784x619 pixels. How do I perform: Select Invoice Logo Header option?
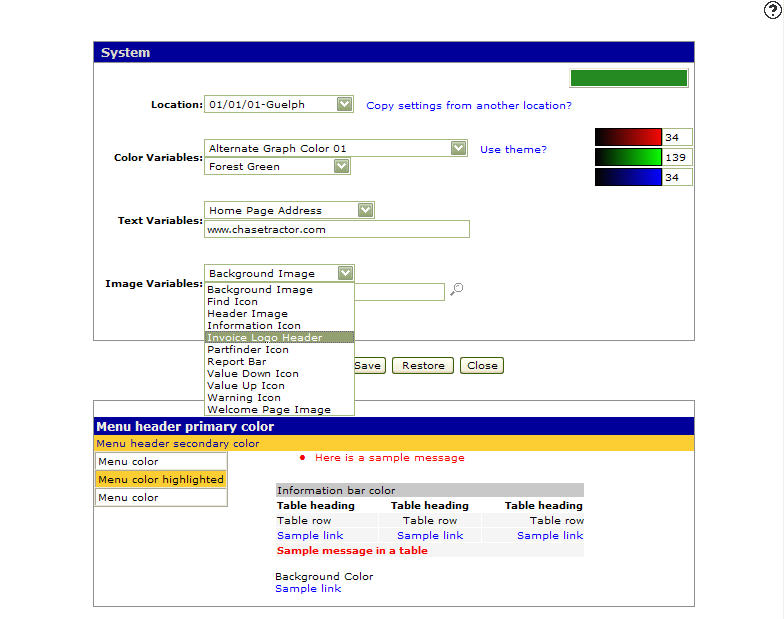coord(280,338)
